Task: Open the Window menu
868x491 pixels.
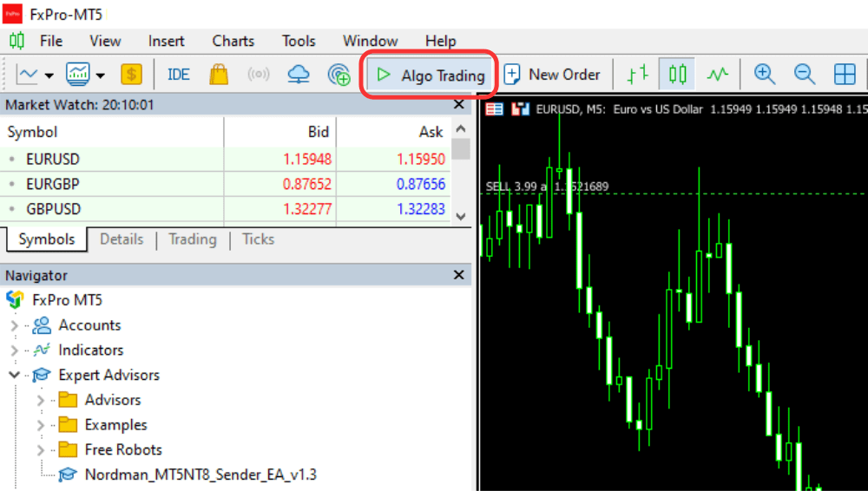Action: [x=371, y=41]
